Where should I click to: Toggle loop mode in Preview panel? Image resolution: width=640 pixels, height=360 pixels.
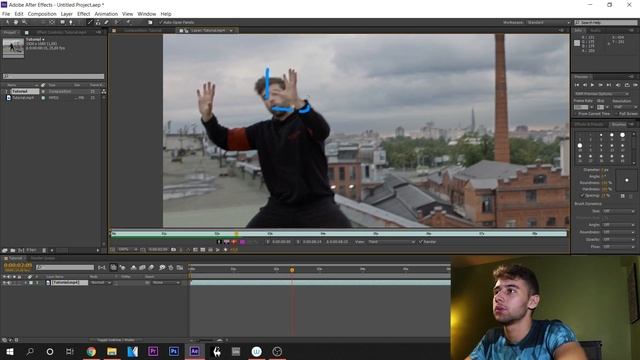627,85
